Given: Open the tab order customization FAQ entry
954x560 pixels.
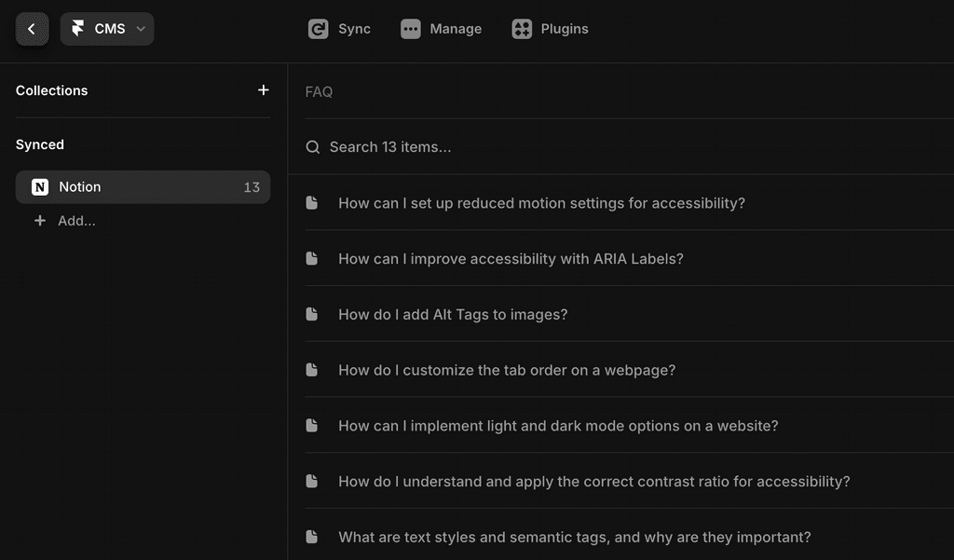Looking at the screenshot, I should pos(507,370).
